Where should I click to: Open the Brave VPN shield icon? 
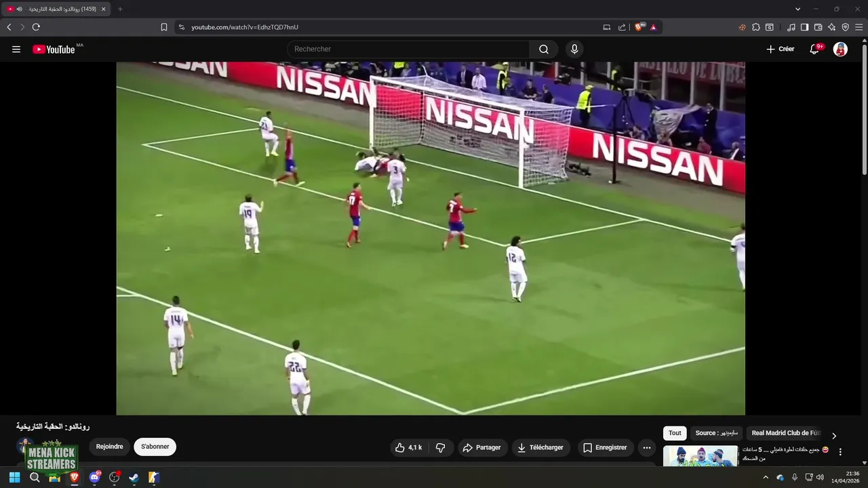(x=845, y=27)
